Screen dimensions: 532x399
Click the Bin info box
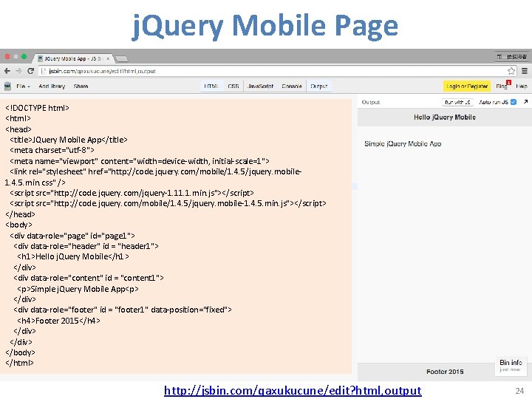pyautogui.click(x=511, y=366)
